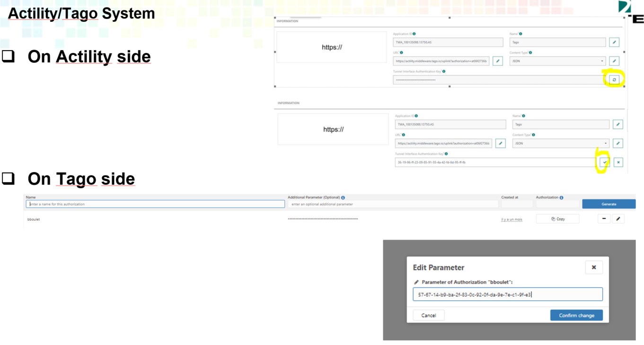Edit URL pencil in panel showing 36-19-96 key
The width and height of the screenshot is (644, 345).
pyautogui.click(x=501, y=143)
